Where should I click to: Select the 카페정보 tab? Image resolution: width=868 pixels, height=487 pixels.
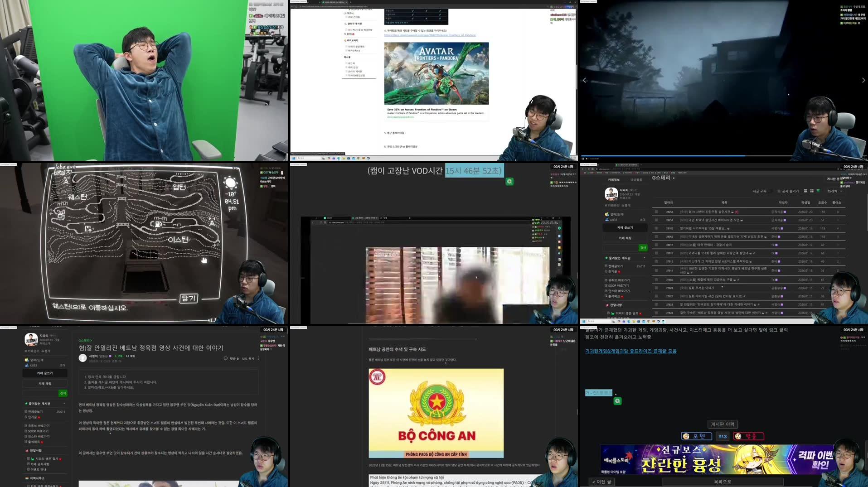point(614,178)
